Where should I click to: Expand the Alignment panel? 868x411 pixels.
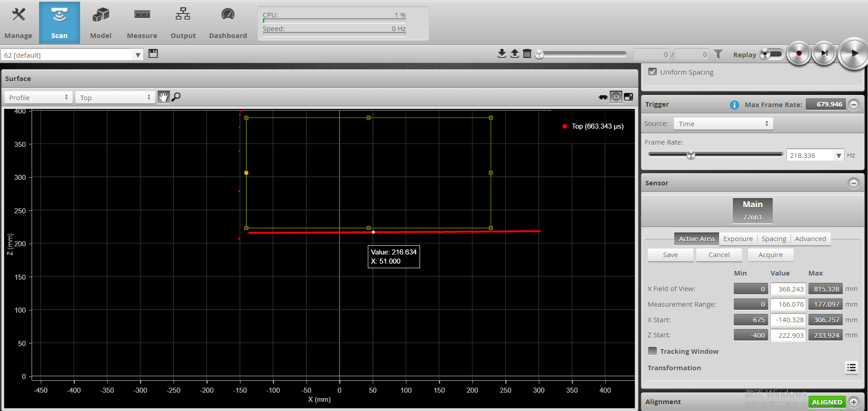coord(854,402)
